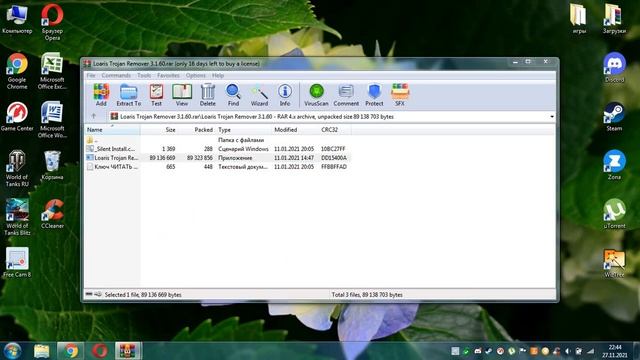Click the Protect archive icon

click(x=374, y=95)
